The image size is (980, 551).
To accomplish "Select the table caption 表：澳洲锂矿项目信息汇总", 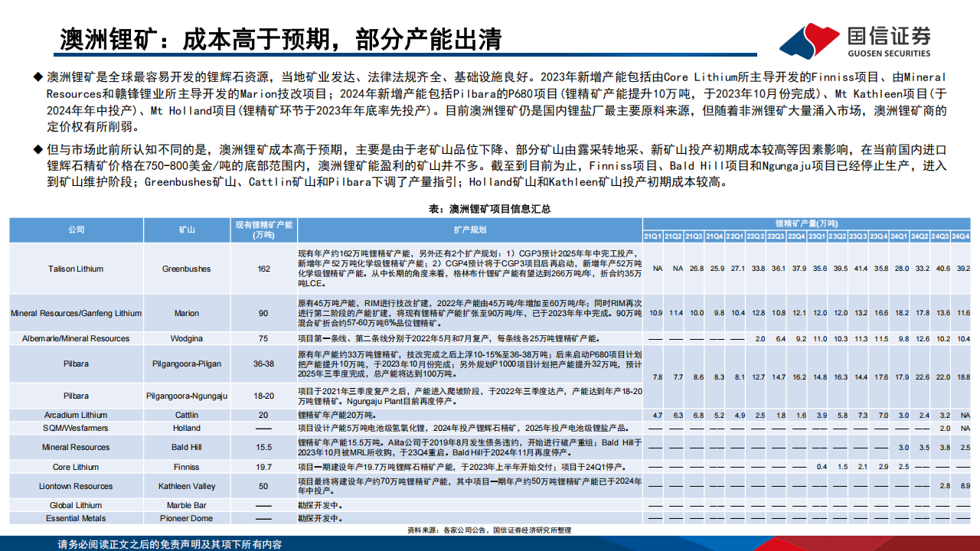I will (490, 208).
